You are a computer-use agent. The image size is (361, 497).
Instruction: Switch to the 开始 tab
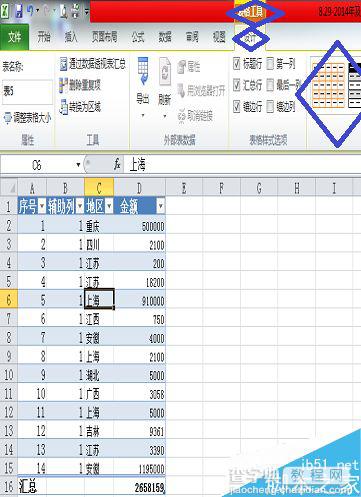point(44,37)
